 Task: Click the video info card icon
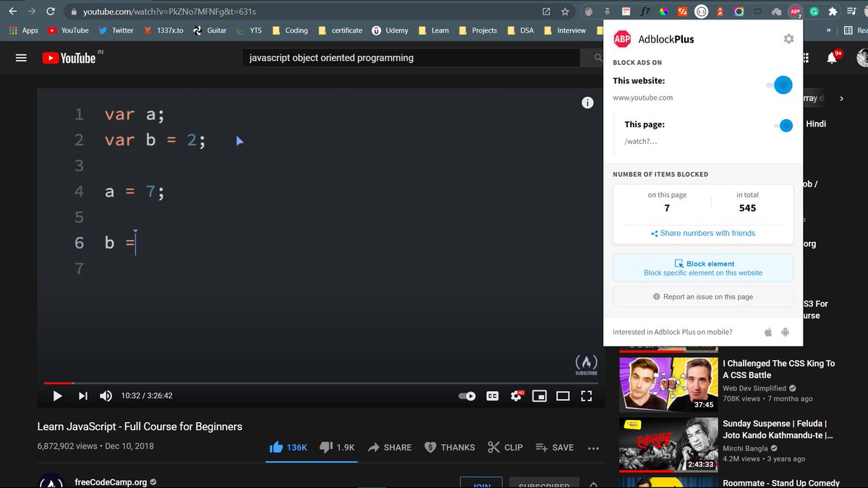pos(587,103)
